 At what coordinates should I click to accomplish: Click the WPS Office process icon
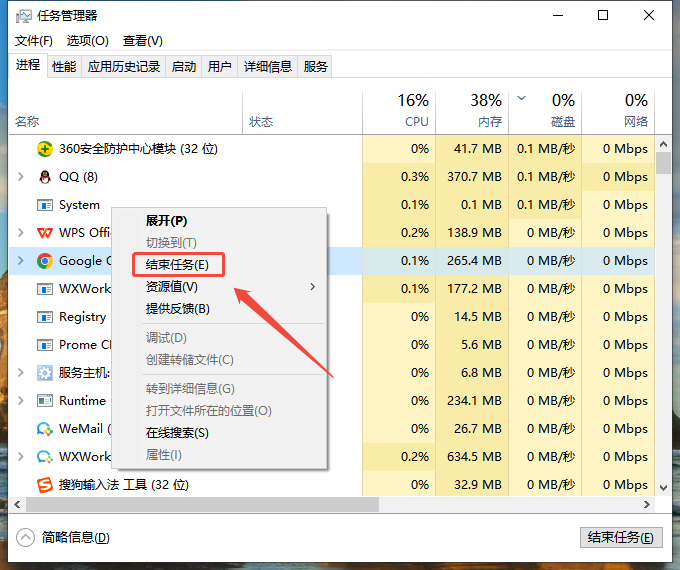[45, 233]
